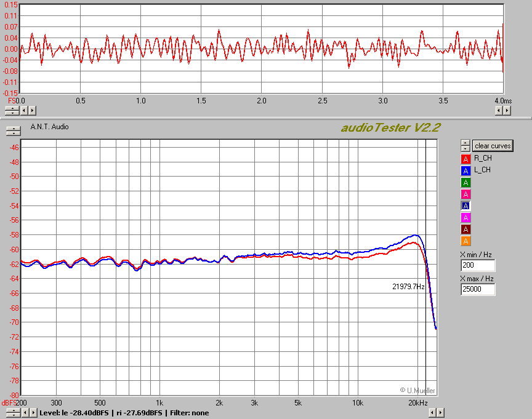Click the FS amplitude stepper under the waveform

point(11,111)
